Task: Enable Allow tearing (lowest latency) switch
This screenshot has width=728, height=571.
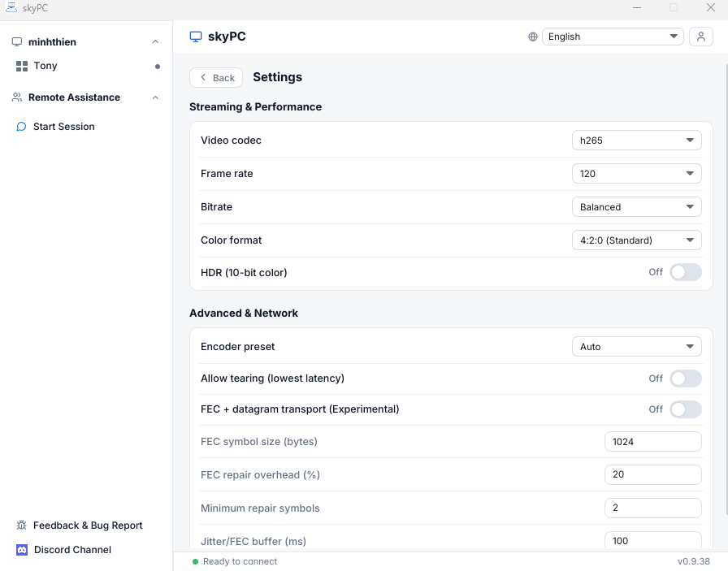Action: pos(685,379)
